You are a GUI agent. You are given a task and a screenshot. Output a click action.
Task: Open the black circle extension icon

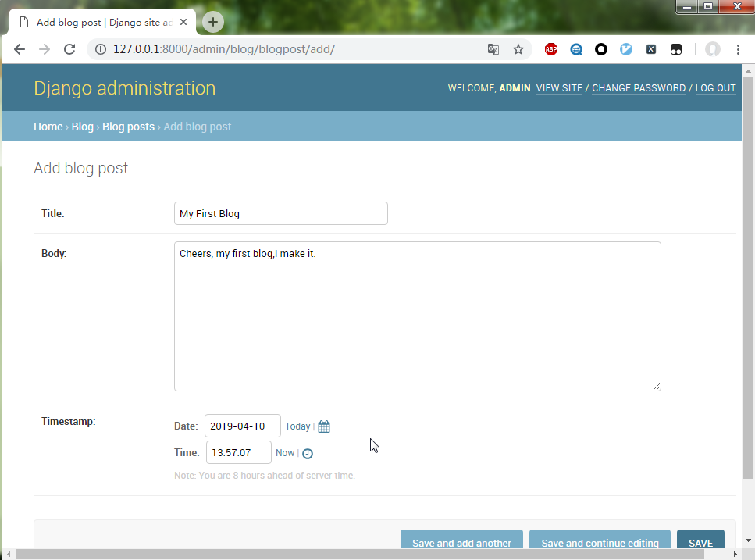[601, 49]
